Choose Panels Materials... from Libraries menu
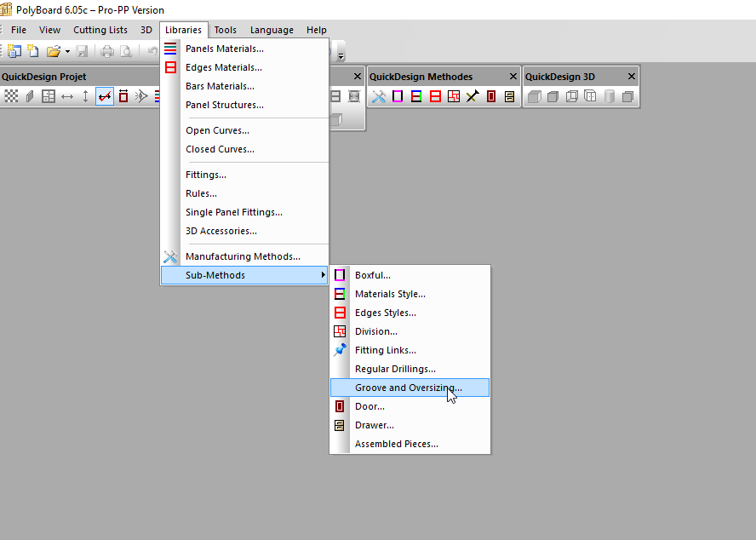 (x=244, y=49)
